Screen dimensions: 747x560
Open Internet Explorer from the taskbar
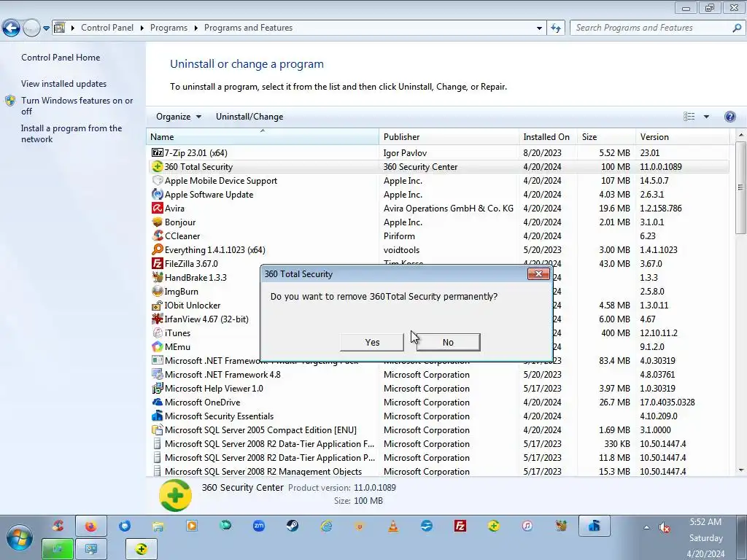326,526
